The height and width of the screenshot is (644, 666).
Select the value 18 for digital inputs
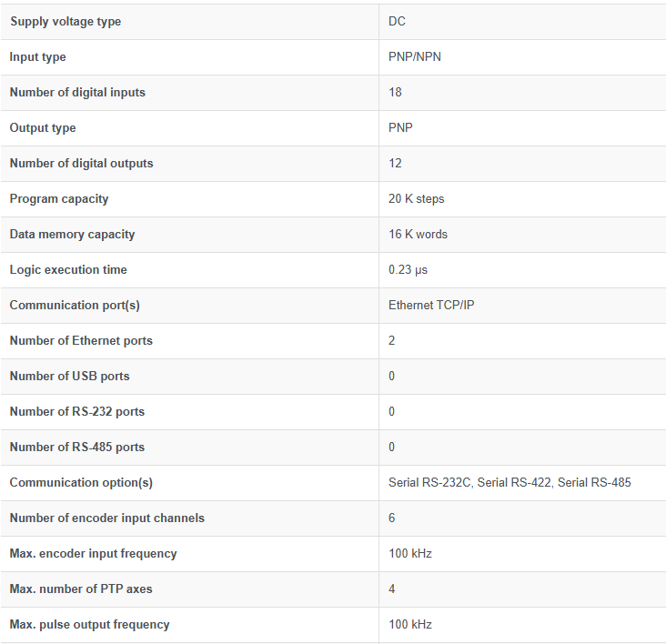(395, 93)
